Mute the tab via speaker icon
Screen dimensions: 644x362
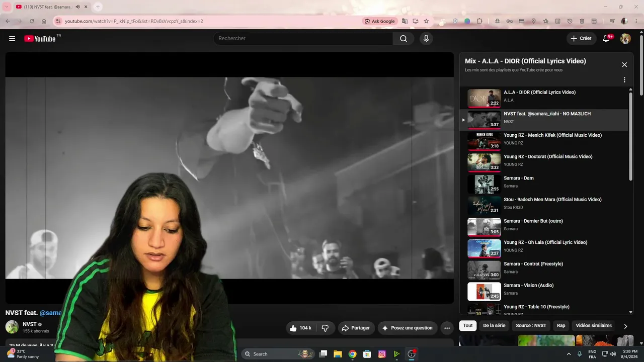coord(77,7)
